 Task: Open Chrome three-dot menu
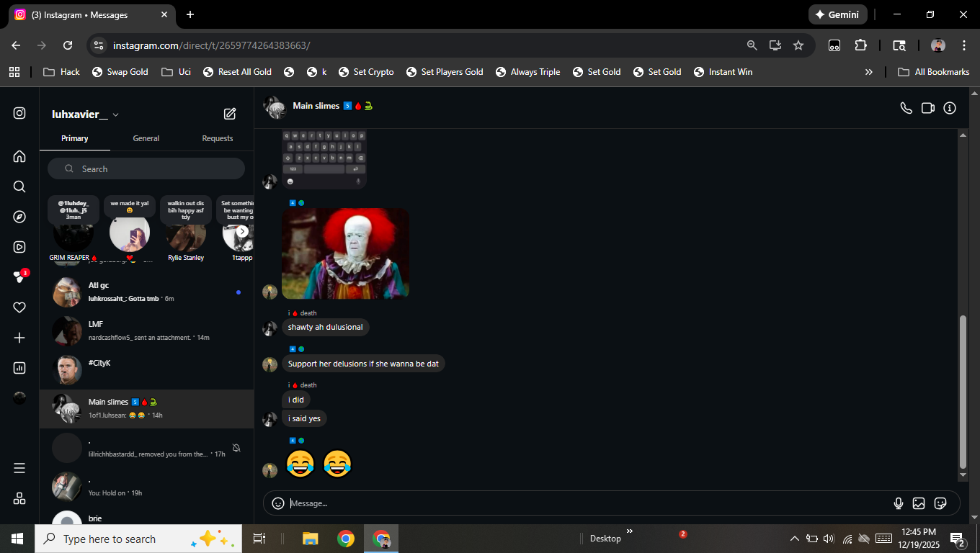(x=964, y=45)
